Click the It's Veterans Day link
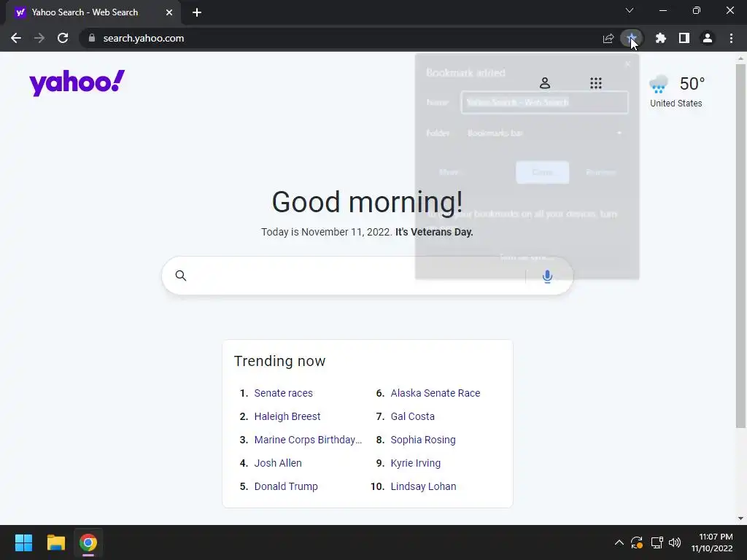This screenshot has height=560, width=747. 434,232
